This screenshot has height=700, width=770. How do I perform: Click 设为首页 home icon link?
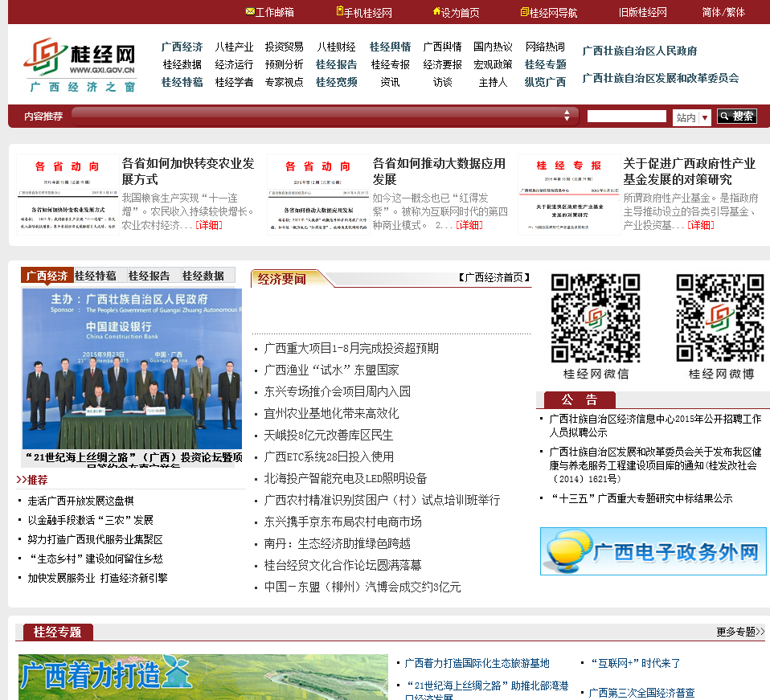coord(456,12)
